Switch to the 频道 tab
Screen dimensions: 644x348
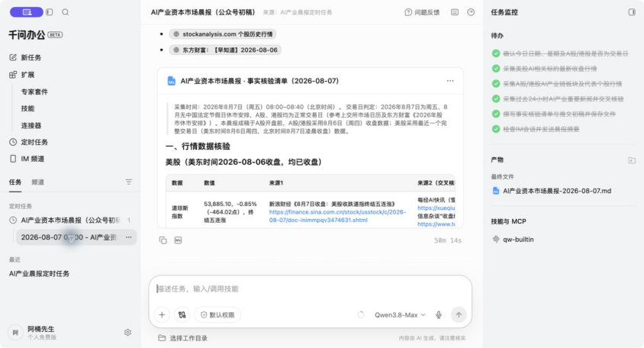[x=38, y=182]
